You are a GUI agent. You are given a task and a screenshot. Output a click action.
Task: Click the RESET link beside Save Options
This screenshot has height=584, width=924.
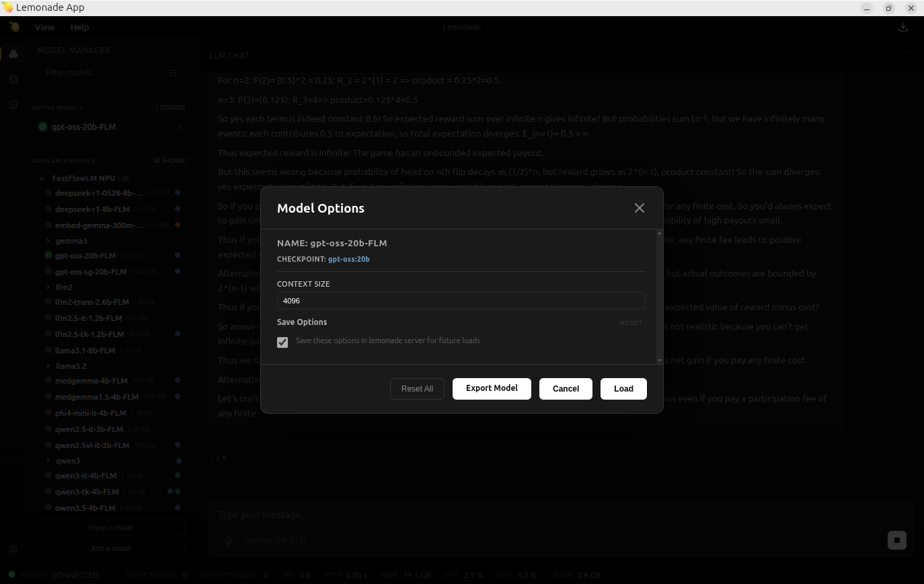pyautogui.click(x=631, y=323)
